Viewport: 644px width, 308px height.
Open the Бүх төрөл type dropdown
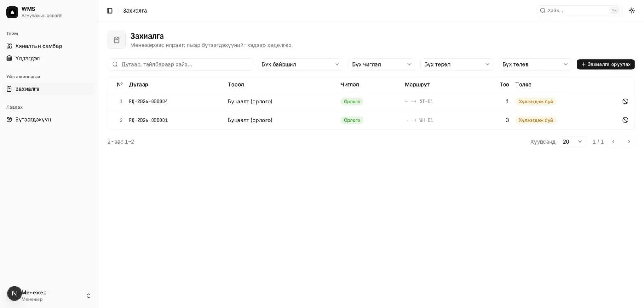point(457,64)
